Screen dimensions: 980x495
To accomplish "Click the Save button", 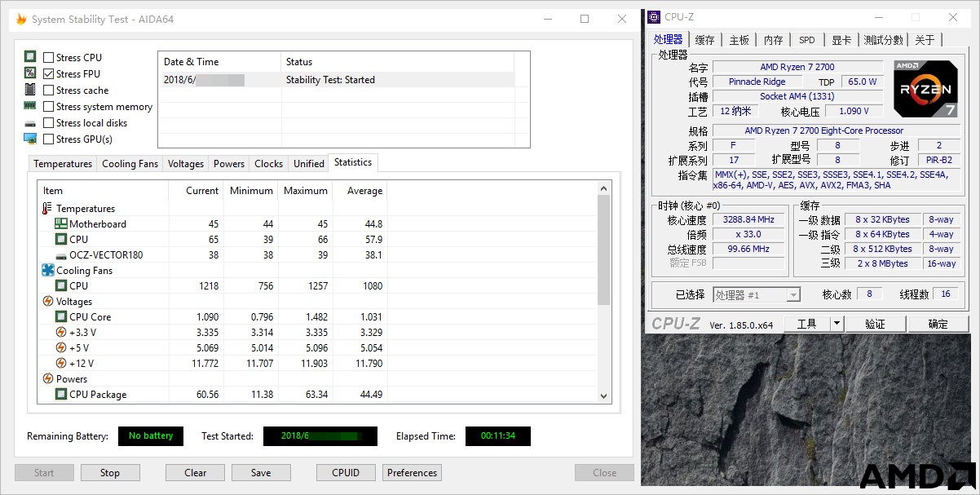I will (x=261, y=473).
